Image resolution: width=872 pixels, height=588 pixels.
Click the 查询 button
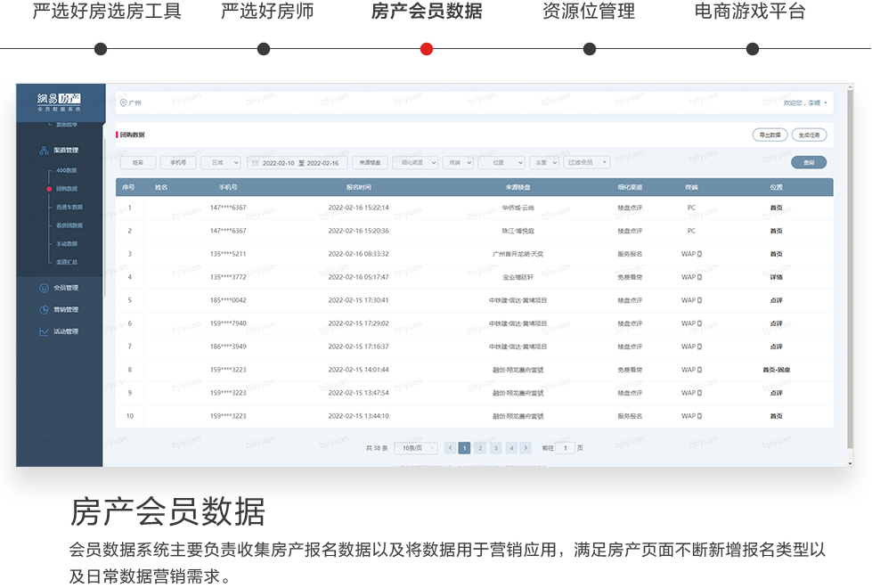[809, 162]
